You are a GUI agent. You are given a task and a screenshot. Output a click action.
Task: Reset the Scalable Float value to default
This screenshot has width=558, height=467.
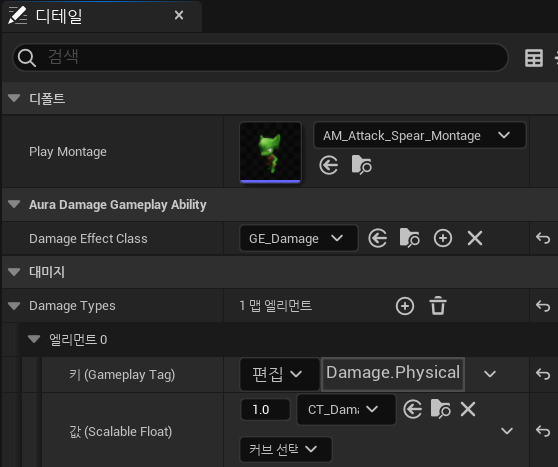click(x=543, y=431)
